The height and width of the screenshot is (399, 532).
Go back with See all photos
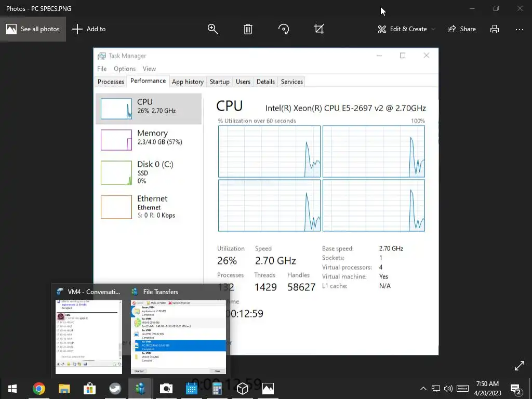[x=33, y=29]
